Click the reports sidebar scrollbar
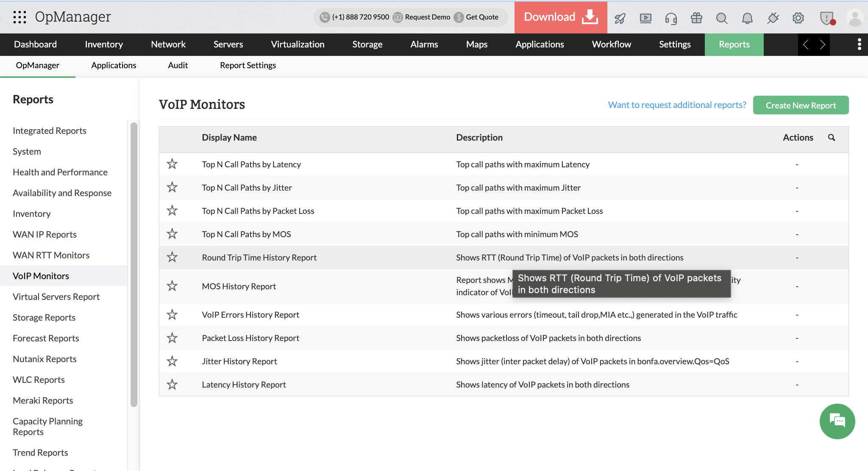 pyautogui.click(x=134, y=264)
